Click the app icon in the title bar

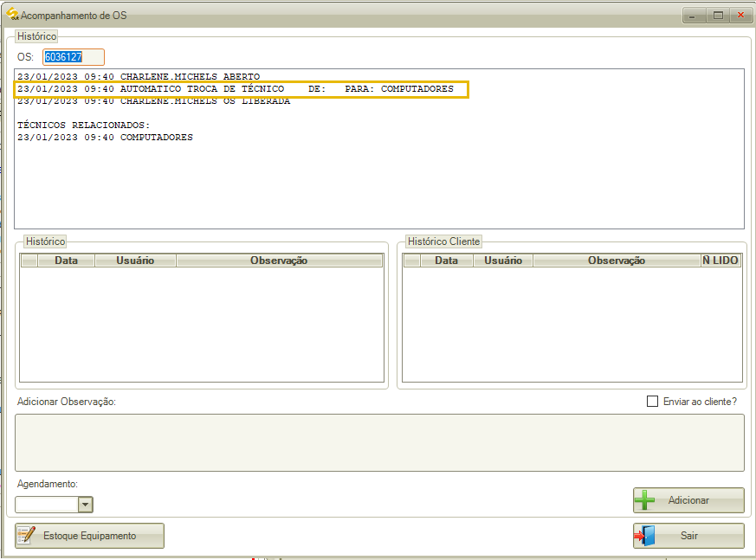(12, 15)
